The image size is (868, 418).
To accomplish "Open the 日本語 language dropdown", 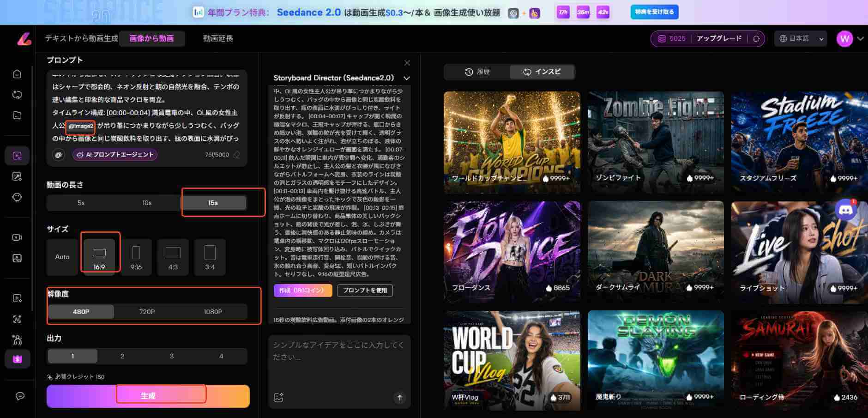I will point(802,39).
